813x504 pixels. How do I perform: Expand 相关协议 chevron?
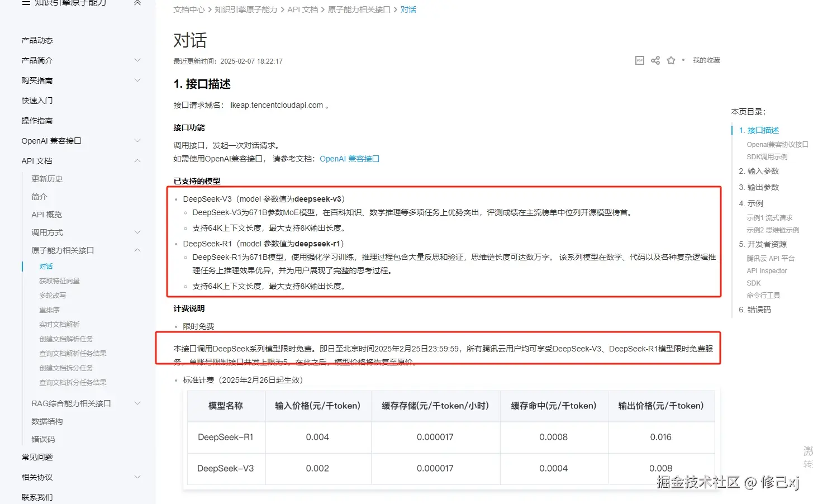137,477
